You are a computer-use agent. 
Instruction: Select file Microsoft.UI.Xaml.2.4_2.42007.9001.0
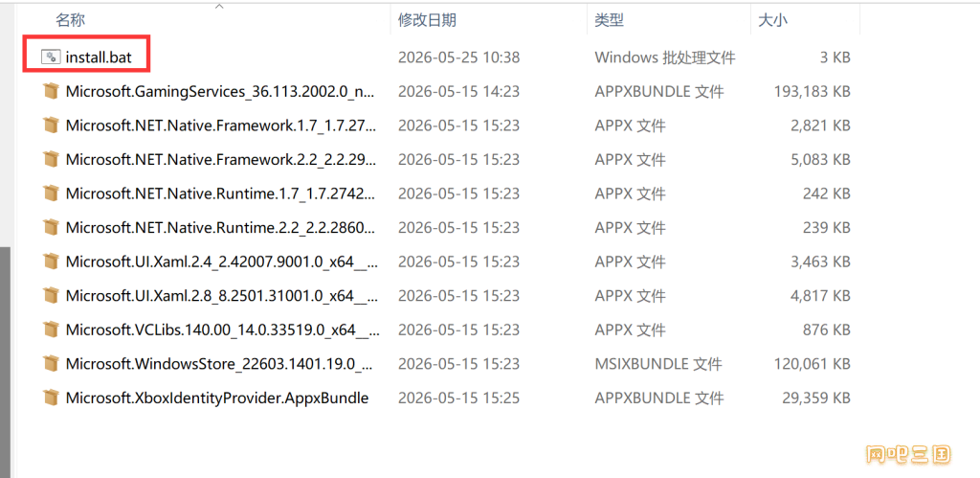(222, 262)
